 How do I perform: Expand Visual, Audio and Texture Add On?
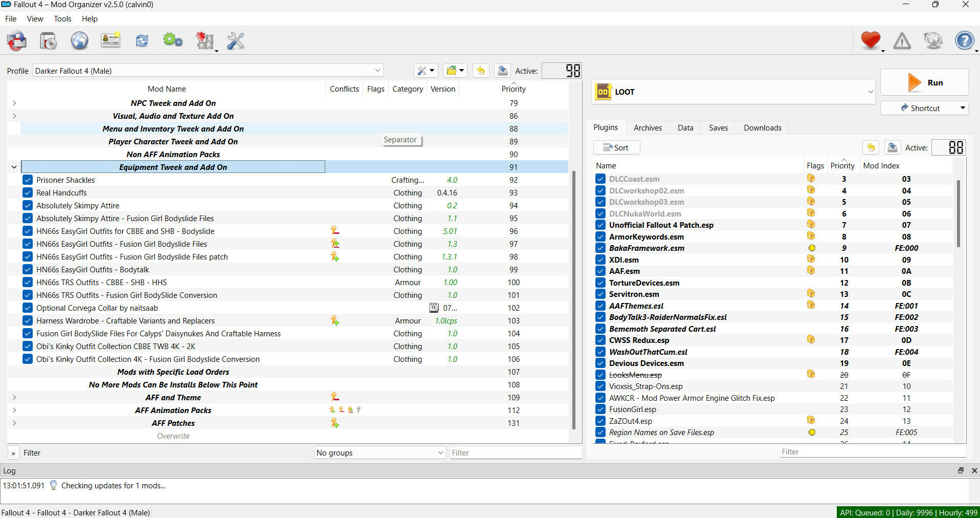tap(14, 116)
